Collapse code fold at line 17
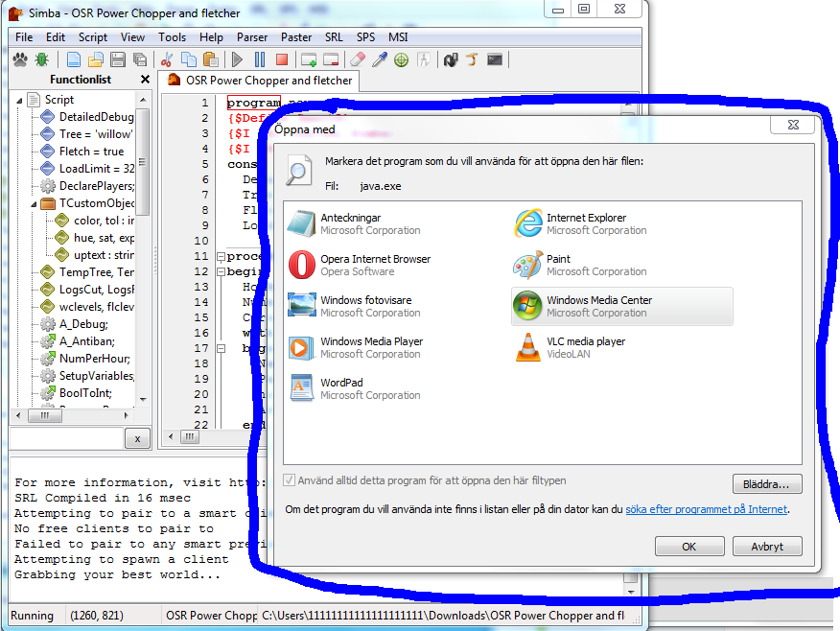 click(221, 349)
